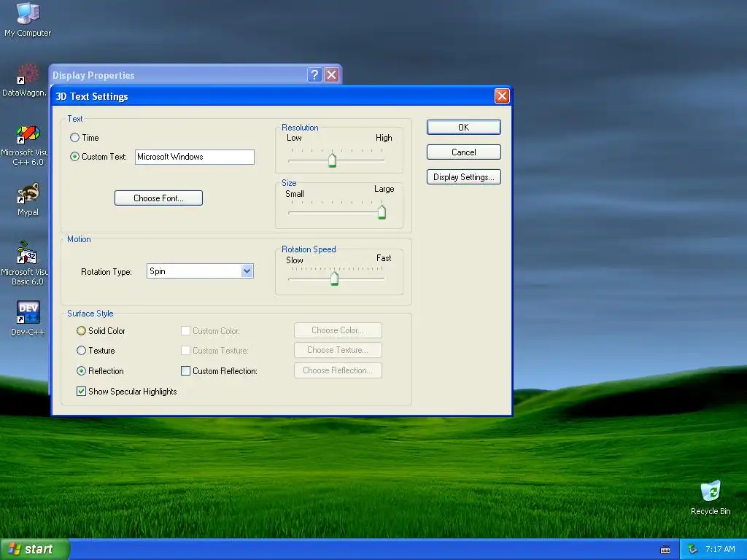Open the My Computer desktop icon
The image size is (747, 560).
tap(28, 19)
